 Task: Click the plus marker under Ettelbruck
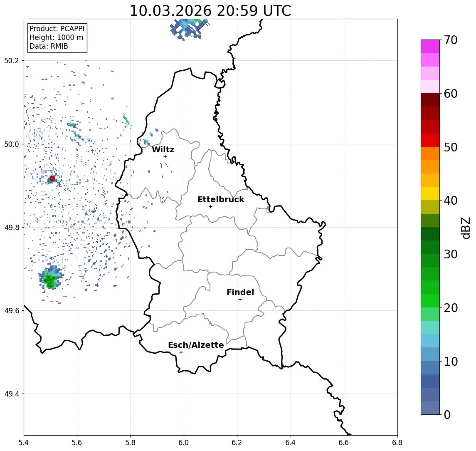click(x=210, y=206)
